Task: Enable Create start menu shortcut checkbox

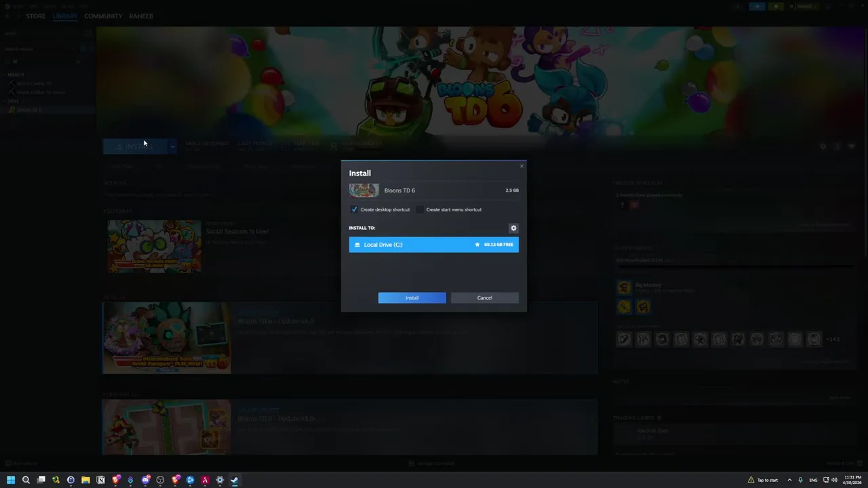Action: coord(420,209)
